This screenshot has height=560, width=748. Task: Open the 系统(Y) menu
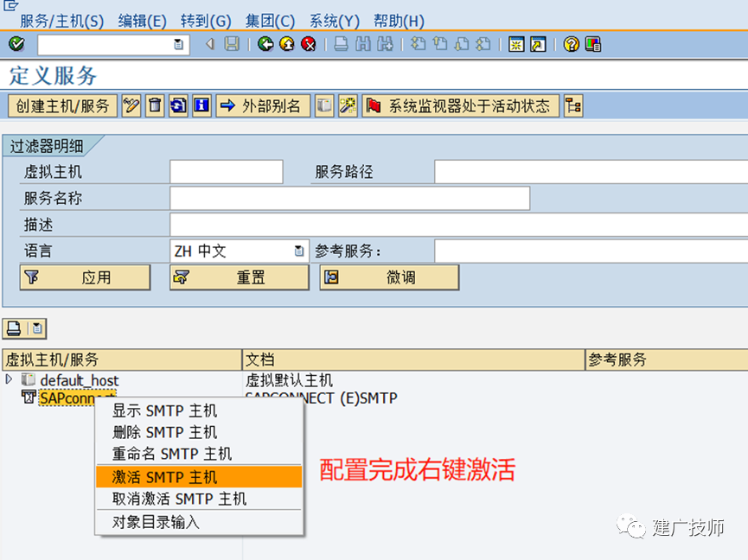pyautogui.click(x=334, y=21)
